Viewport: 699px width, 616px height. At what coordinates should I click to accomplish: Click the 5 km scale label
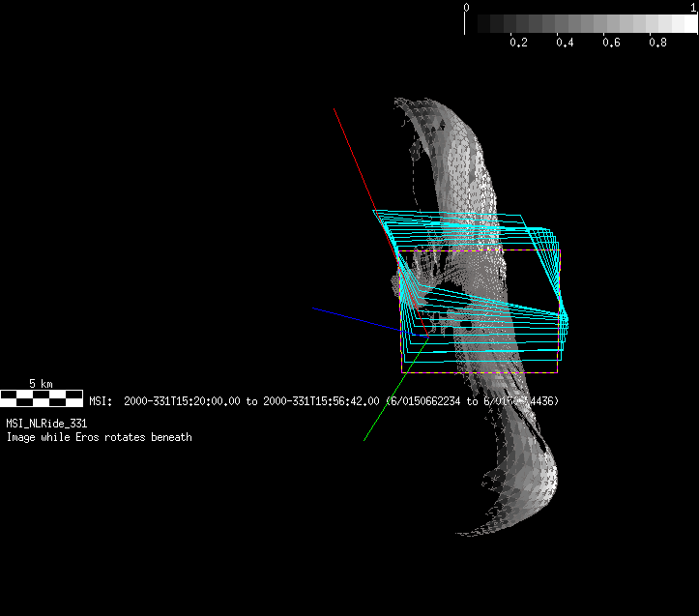pos(41,384)
